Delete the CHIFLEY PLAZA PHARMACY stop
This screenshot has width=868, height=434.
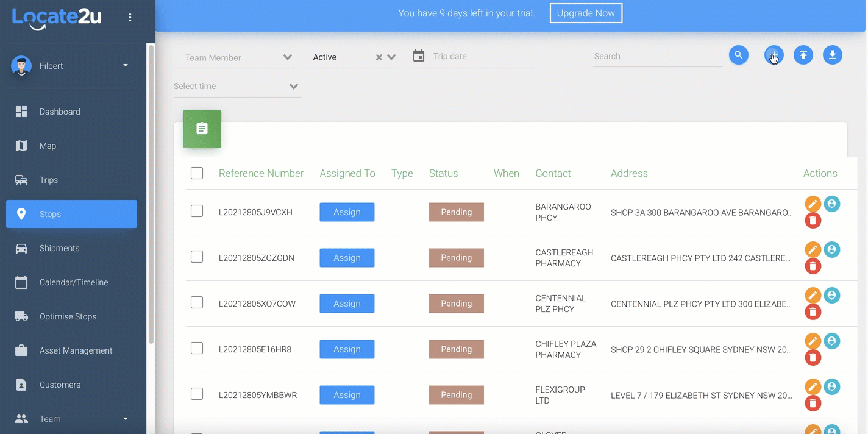pos(813,358)
